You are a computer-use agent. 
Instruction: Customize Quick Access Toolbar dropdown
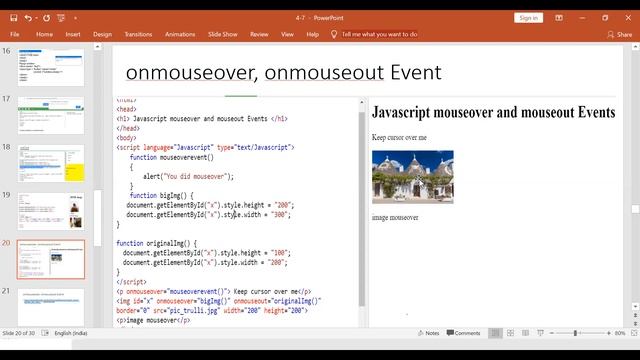[x=76, y=18]
